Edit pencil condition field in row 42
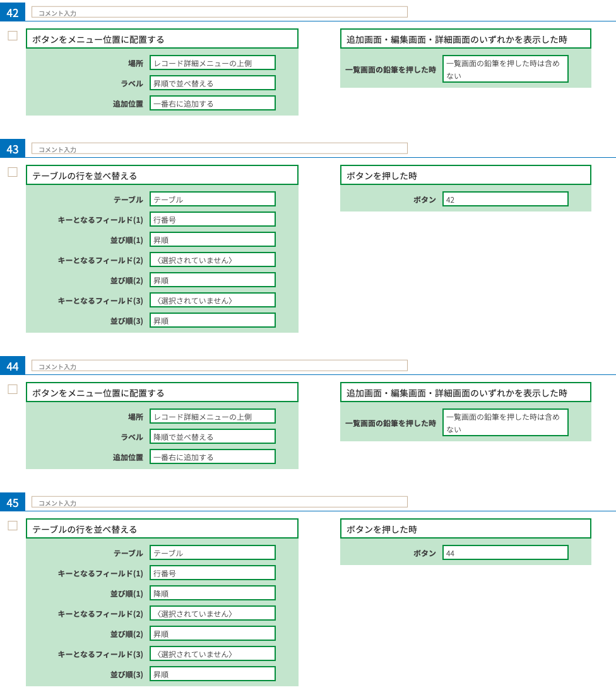The image size is (616, 697). coord(506,69)
